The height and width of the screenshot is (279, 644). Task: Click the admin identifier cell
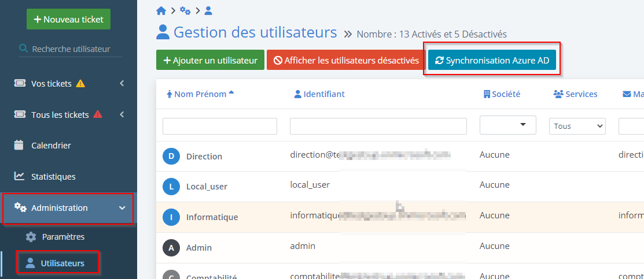click(x=303, y=245)
